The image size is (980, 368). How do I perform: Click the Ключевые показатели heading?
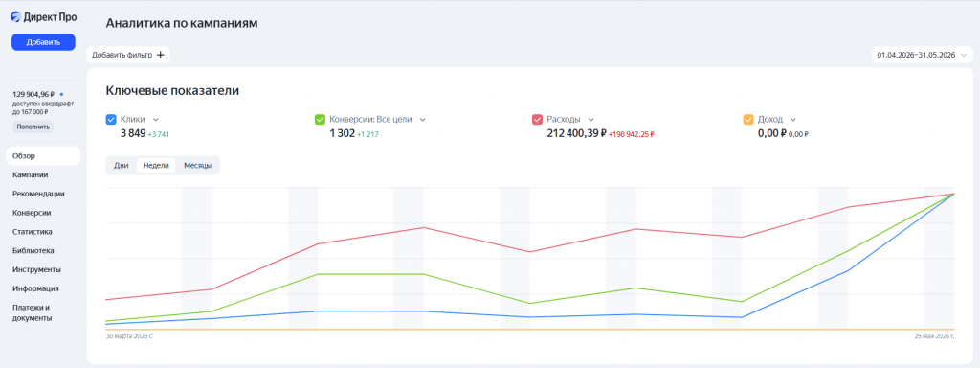point(172,91)
